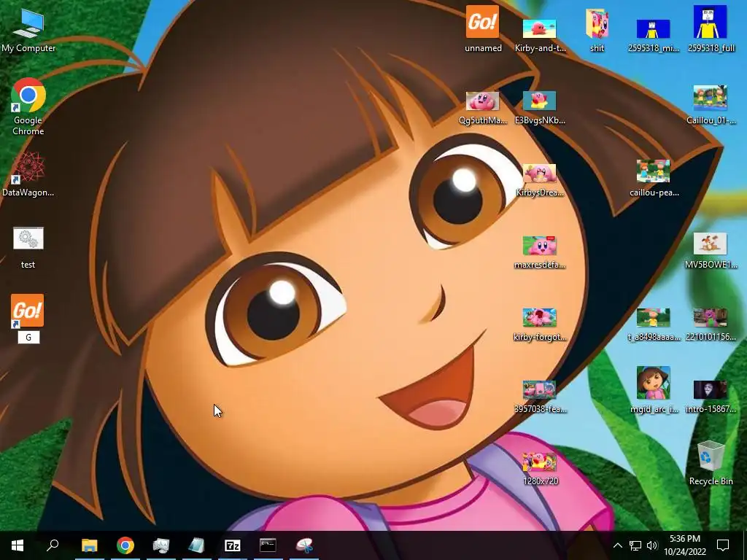
Task: Open network status in system tray
Action: pos(635,545)
